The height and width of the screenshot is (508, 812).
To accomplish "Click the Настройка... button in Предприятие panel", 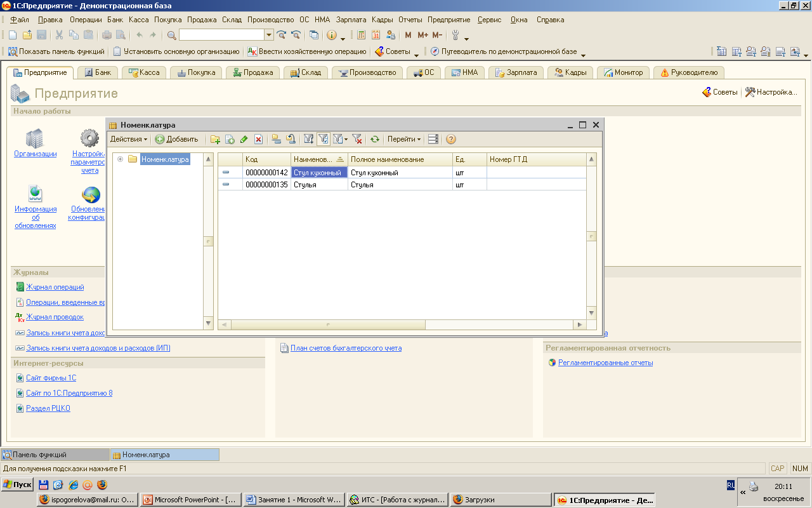I will point(771,92).
